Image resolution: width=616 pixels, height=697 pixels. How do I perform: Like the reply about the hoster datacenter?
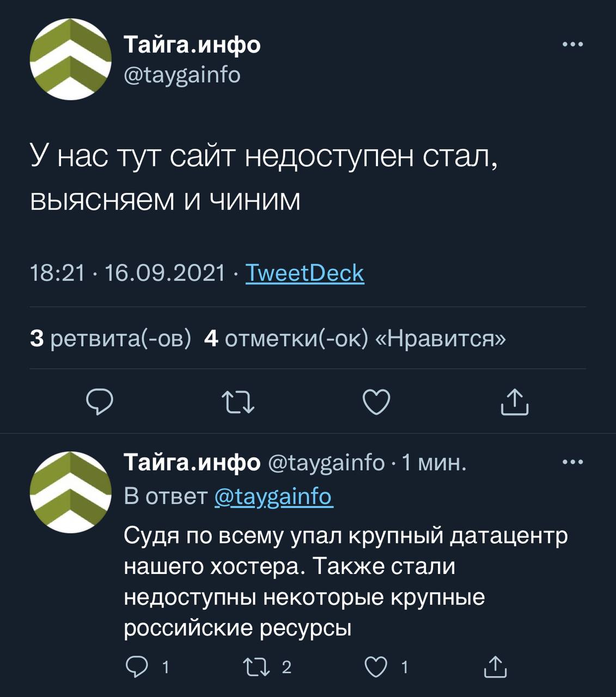click(375, 667)
